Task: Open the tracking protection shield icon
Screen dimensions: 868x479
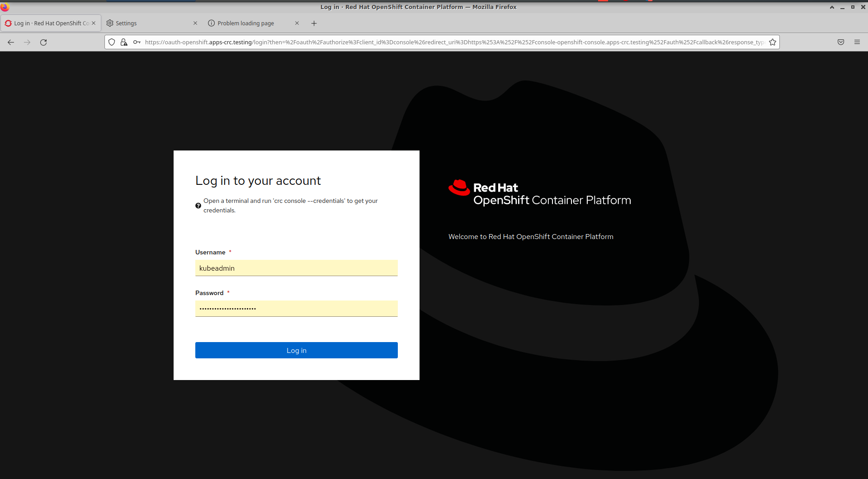Action: coord(112,42)
